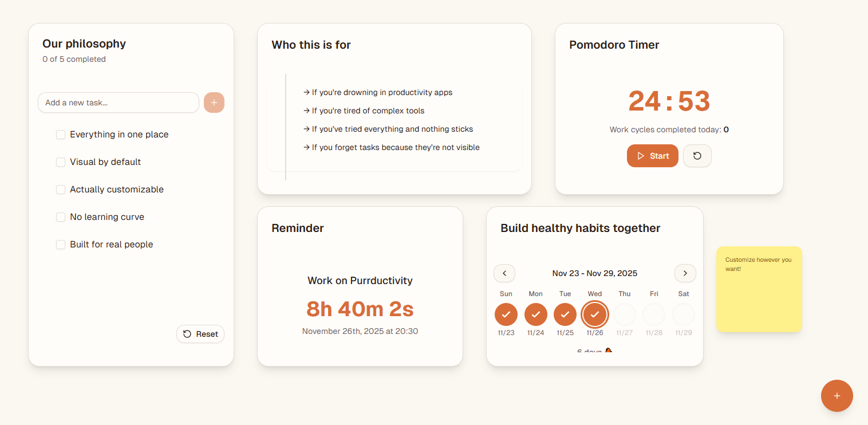Tick the 'No learning curve' checkbox
The width and height of the screenshot is (868, 425).
tap(61, 217)
